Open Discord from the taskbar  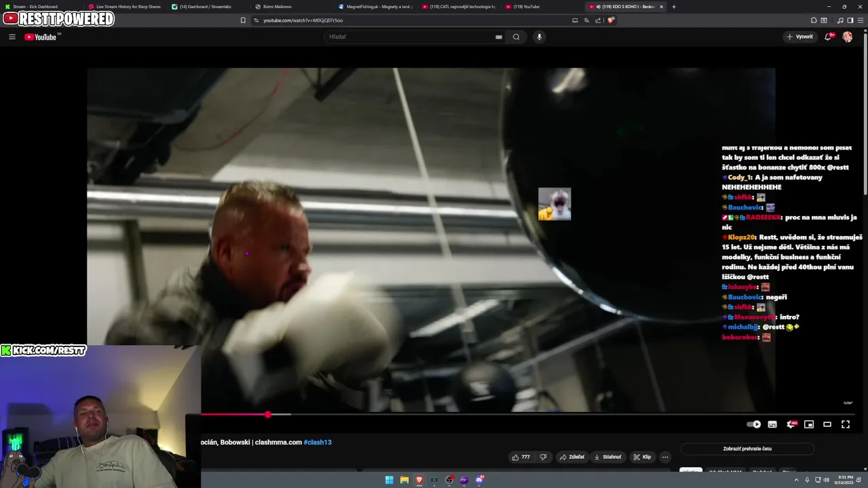(x=479, y=480)
